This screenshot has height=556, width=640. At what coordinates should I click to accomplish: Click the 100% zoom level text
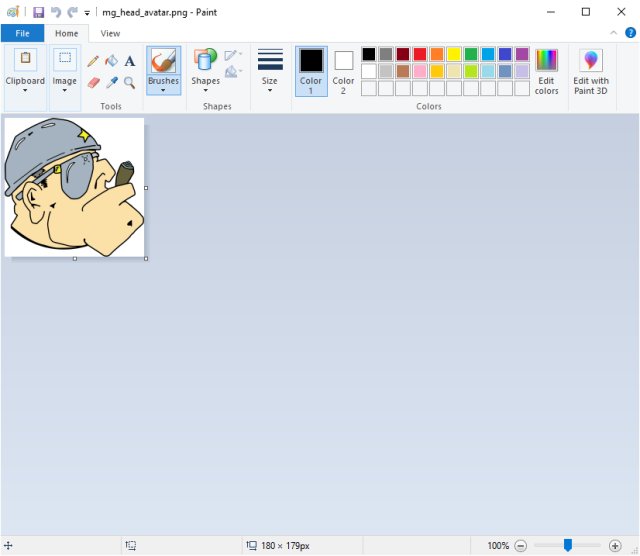[498, 545]
